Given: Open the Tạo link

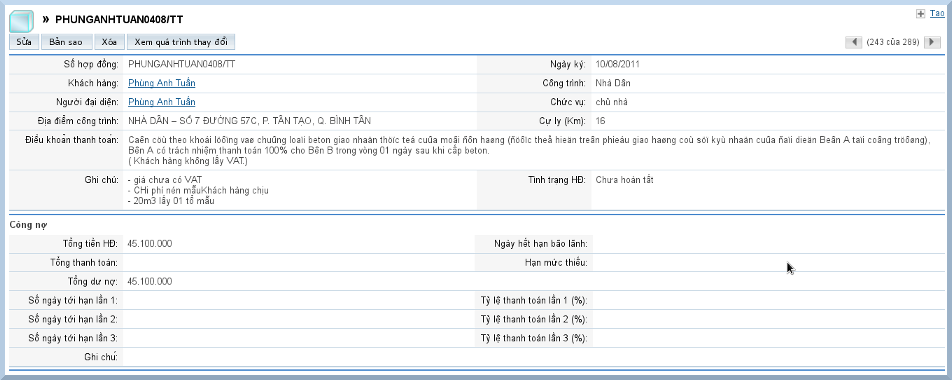Looking at the screenshot, I should [x=937, y=13].
